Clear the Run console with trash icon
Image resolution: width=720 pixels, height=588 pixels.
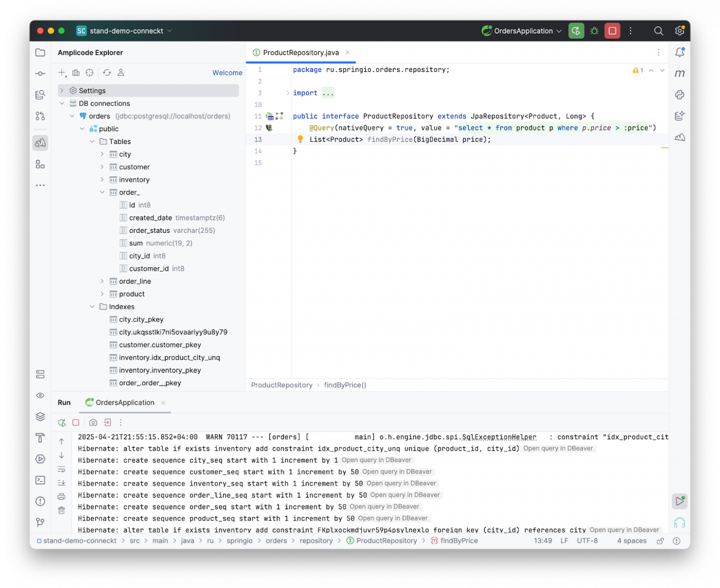(61, 511)
